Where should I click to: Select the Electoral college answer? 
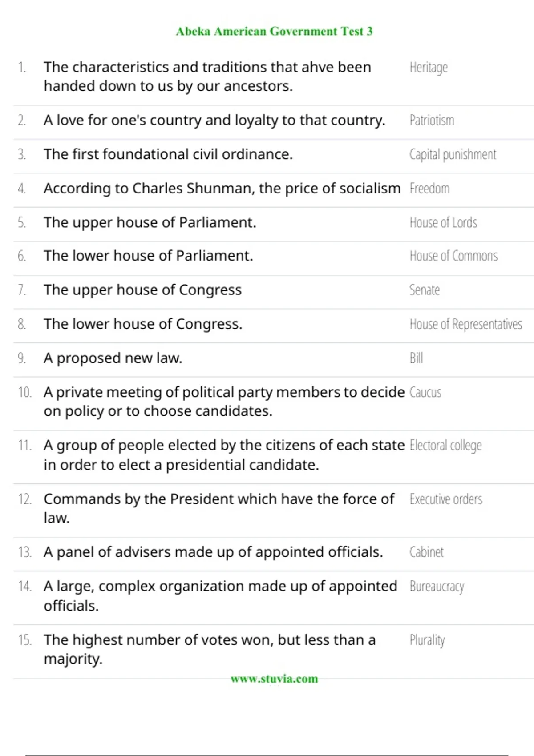pyautogui.click(x=445, y=446)
